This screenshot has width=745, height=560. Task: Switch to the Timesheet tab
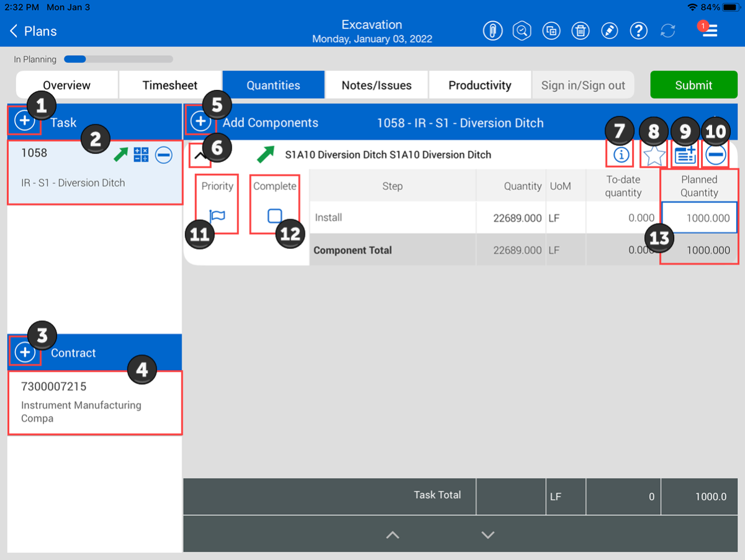[170, 85]
